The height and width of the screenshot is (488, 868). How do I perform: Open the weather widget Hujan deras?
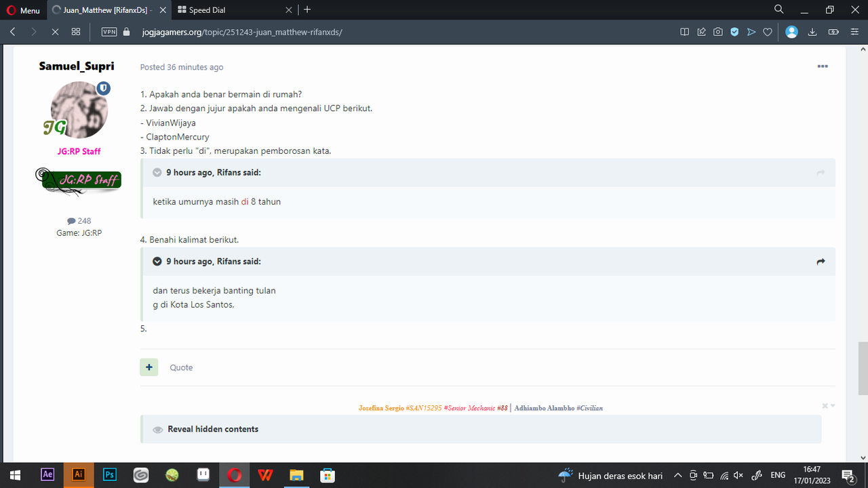coord(610,475)
